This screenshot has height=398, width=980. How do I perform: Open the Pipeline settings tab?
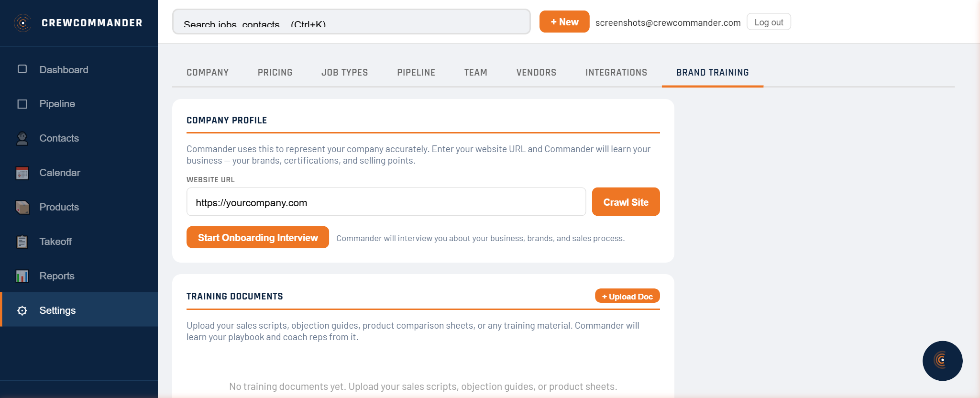[x=416, y=73]
